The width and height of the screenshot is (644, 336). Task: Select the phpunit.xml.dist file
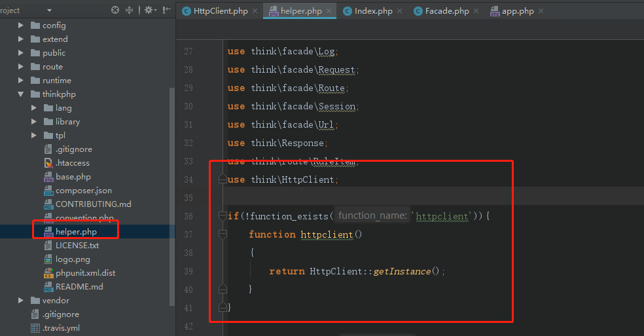tap(80, 273)
